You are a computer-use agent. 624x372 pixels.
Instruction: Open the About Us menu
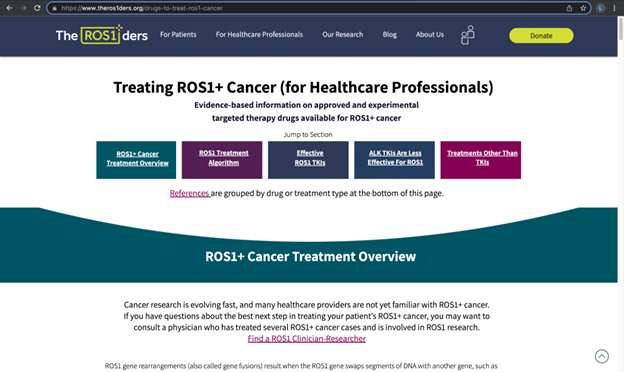pyautogui.click(x=430, y=35)
